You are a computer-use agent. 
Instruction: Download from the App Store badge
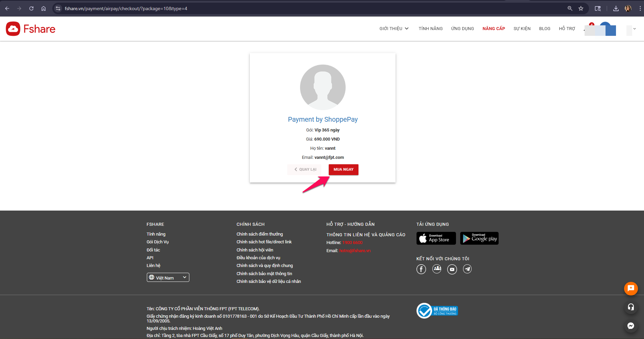436,238
